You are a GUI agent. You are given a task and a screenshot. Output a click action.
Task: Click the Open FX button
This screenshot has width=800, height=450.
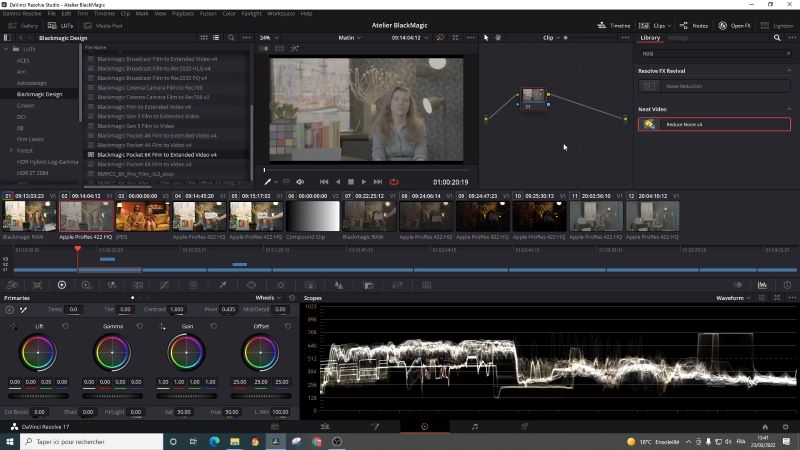(735, 25)
